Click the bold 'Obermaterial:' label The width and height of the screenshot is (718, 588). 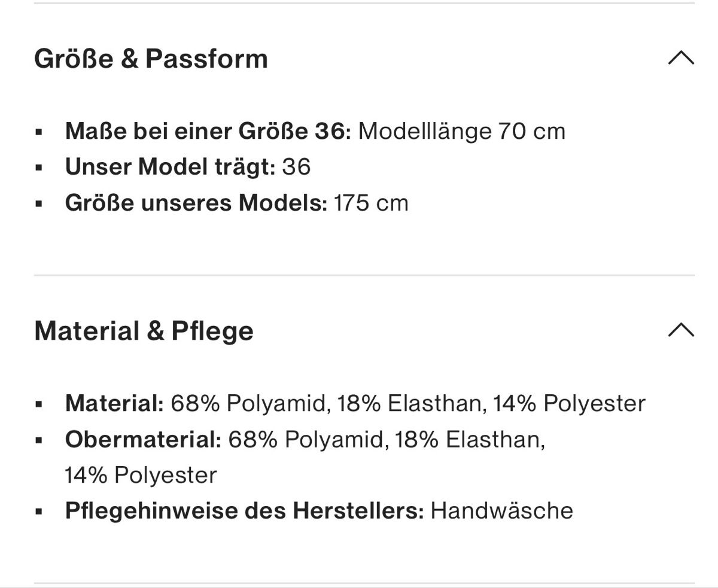point(144,440)
